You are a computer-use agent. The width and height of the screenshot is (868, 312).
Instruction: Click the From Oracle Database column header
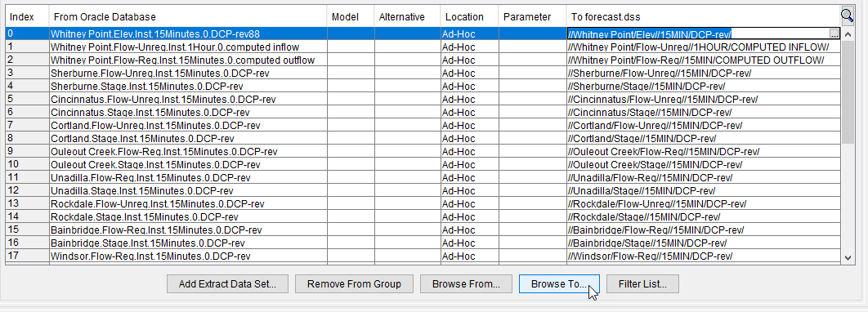(x=188, y=17)
